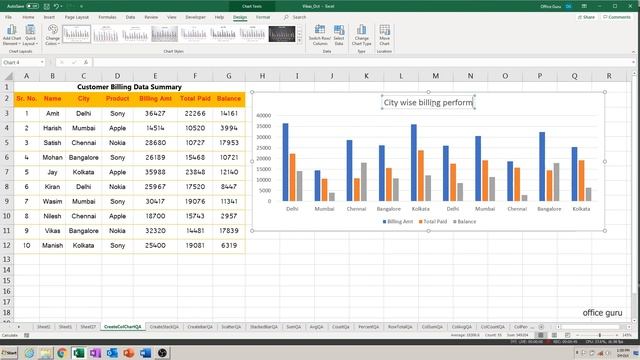Click the Balance legend entry

tap(464, 222)
